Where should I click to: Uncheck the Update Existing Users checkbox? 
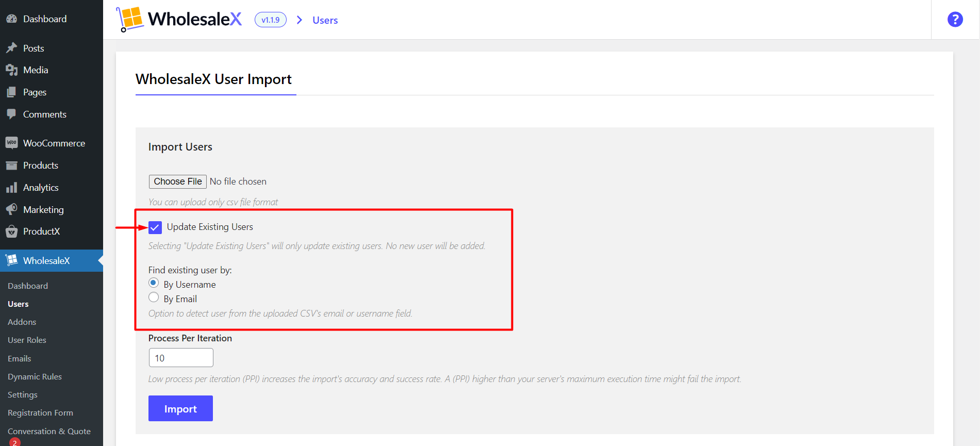(155, 227)
